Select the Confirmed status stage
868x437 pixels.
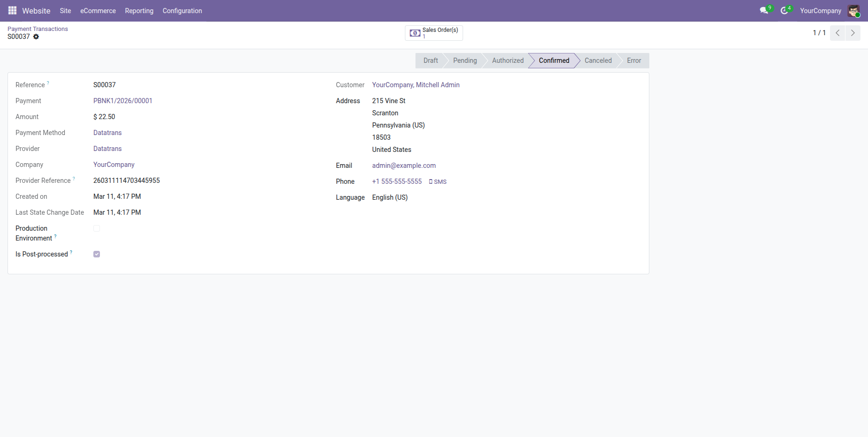(554, 60)
